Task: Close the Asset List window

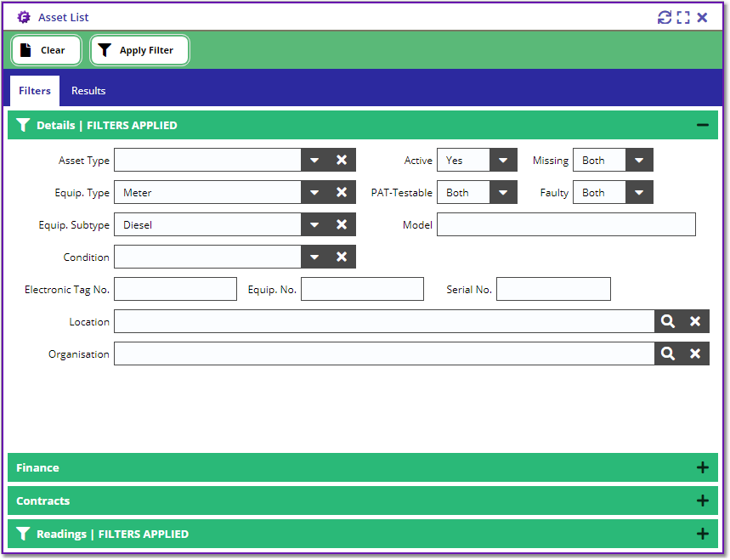Action: pos(702,18)
